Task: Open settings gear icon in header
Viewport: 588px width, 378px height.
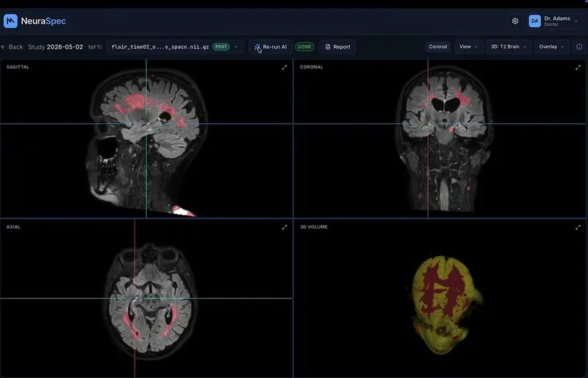Action: tap(515, 21)
